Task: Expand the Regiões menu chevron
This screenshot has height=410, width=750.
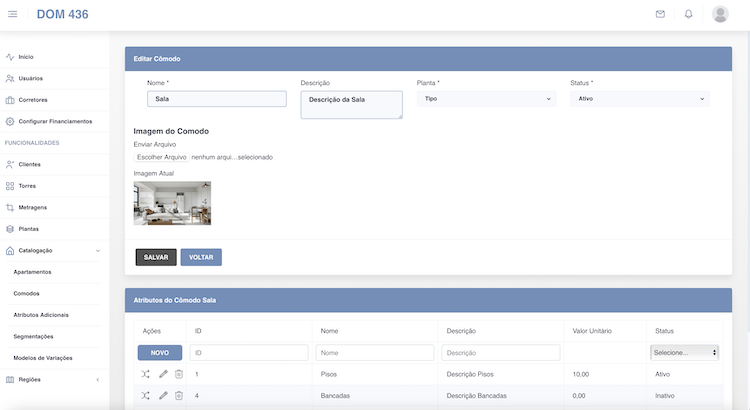Action: (x=98, y=380)
